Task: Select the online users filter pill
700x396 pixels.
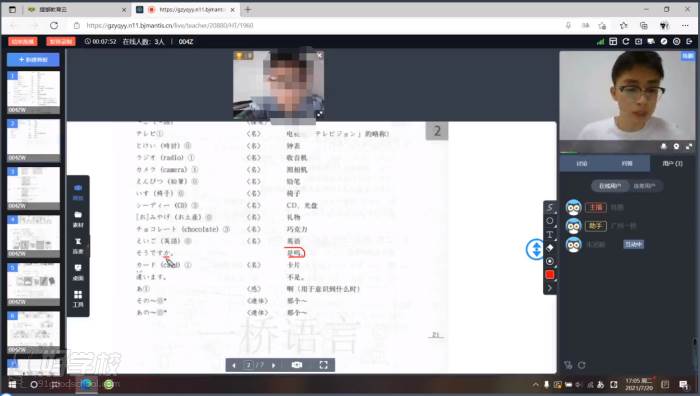Action: (610, 186)
